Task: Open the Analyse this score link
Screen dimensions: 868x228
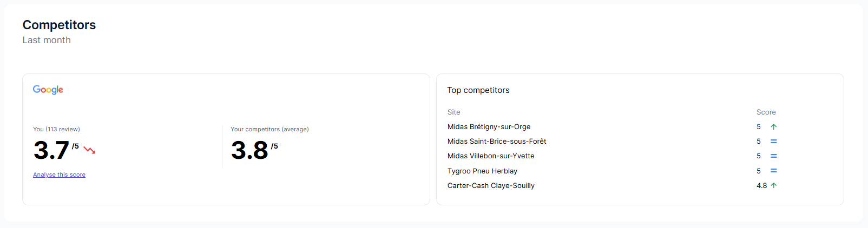Action: (x=59, y=175)
